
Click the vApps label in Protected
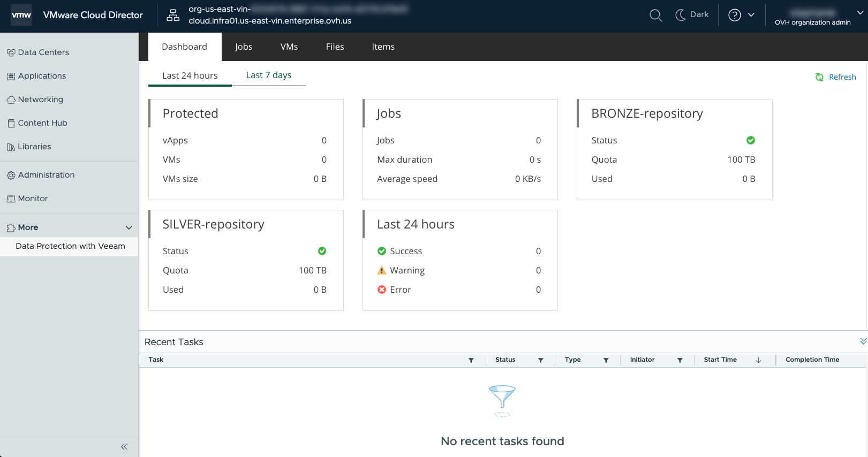coord(175,140)
